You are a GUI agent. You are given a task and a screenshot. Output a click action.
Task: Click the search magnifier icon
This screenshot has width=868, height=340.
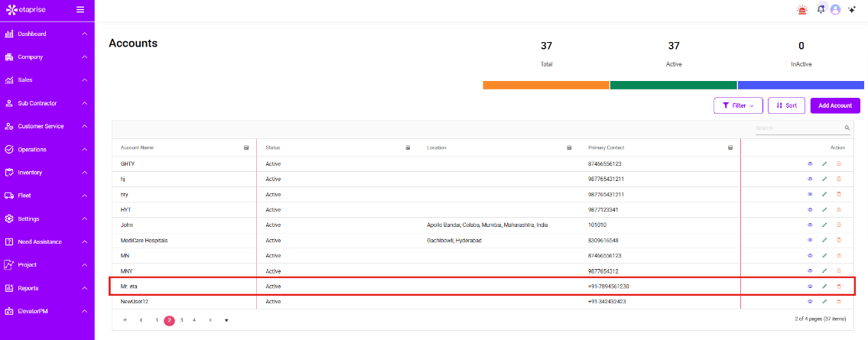point(847,128)
